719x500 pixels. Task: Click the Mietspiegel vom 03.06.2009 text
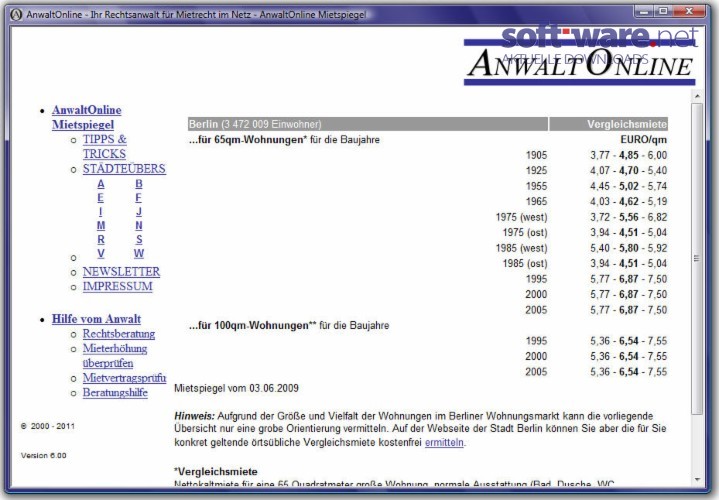pyautogui.click(x=236, y=389)
